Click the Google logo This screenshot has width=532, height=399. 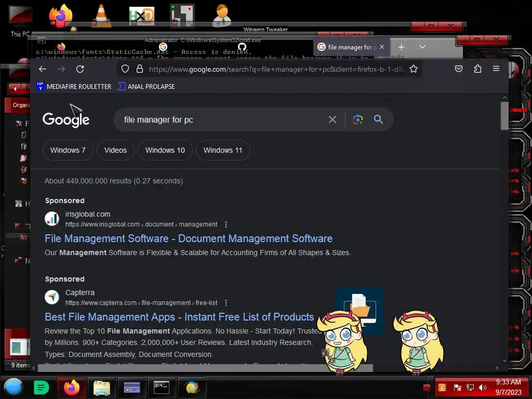pyautogui.click(x=66, y=119)
